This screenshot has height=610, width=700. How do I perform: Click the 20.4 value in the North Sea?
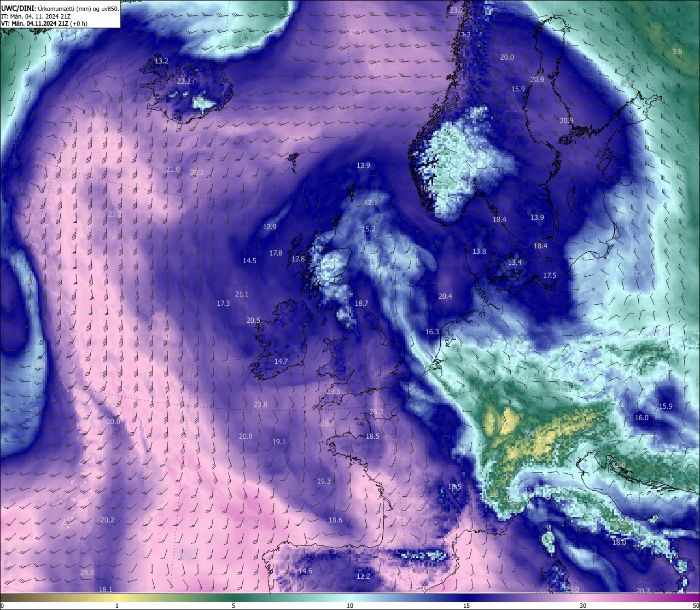[x=446, y=297]
